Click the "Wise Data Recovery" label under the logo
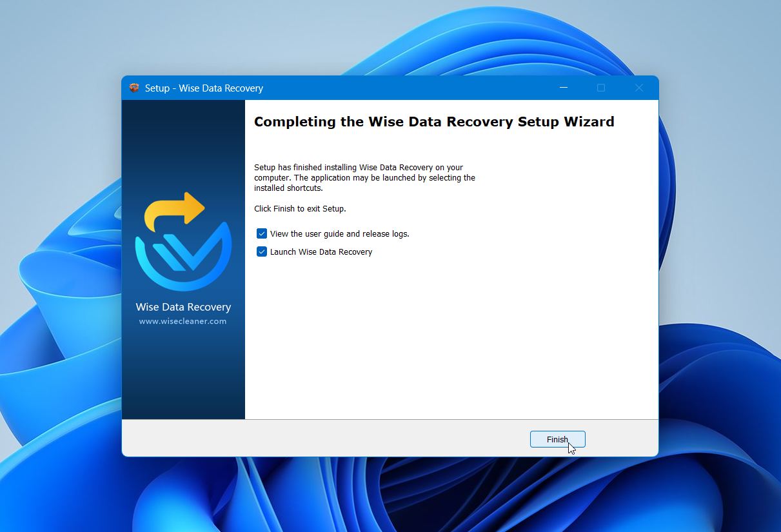Image resolution: width=781 pixels, height=532 pixels. [x=183, y=307]
